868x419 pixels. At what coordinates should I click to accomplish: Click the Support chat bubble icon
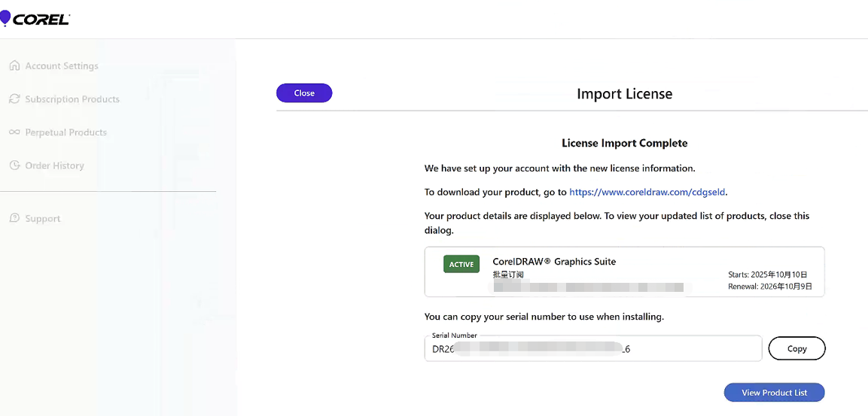(x=14, y=219)
